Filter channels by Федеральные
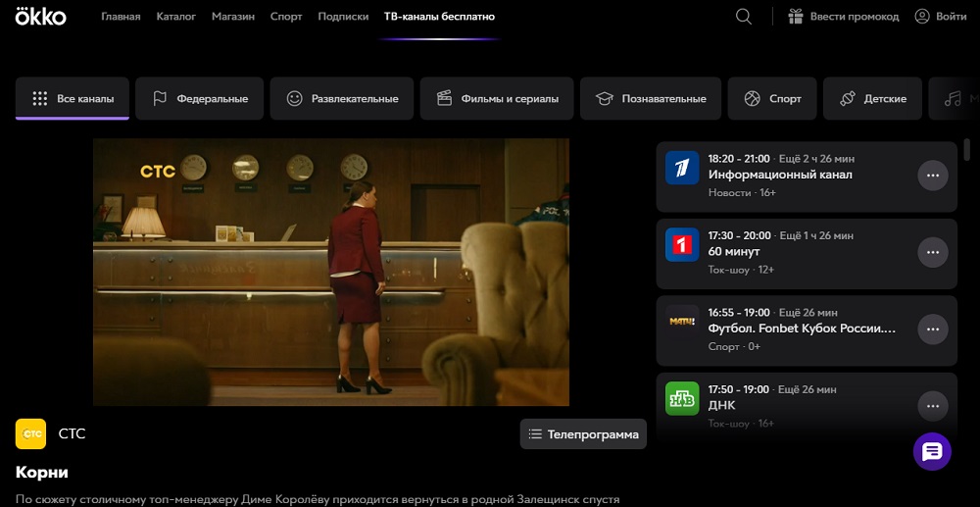 200,99
